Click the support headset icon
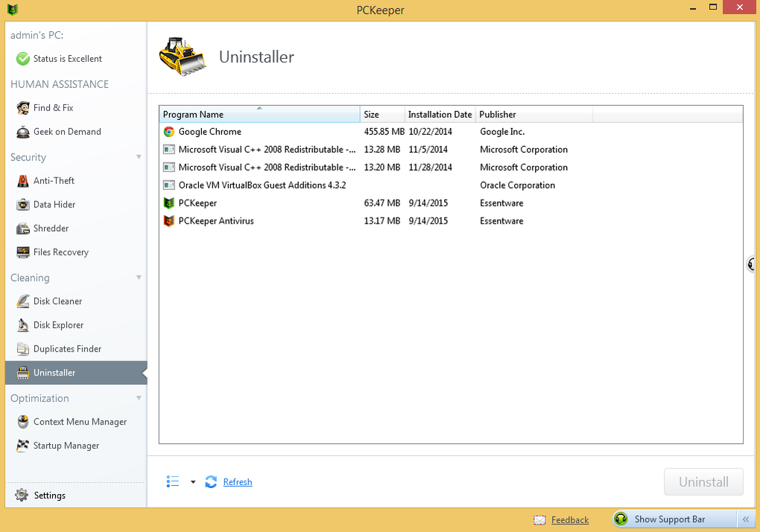The width and height of the screenshot is (760, 532). pos(621,519)
